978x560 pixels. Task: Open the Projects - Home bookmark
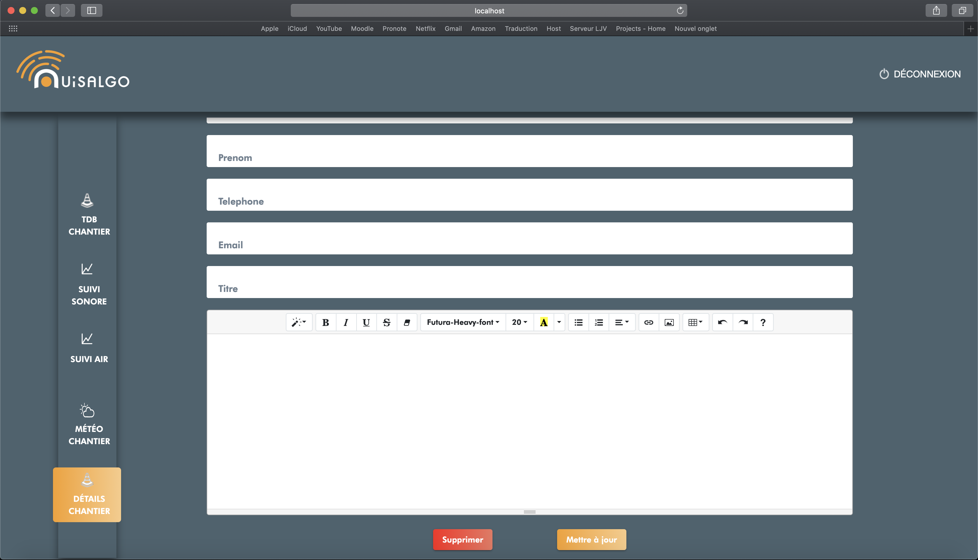tap(640, 29)
